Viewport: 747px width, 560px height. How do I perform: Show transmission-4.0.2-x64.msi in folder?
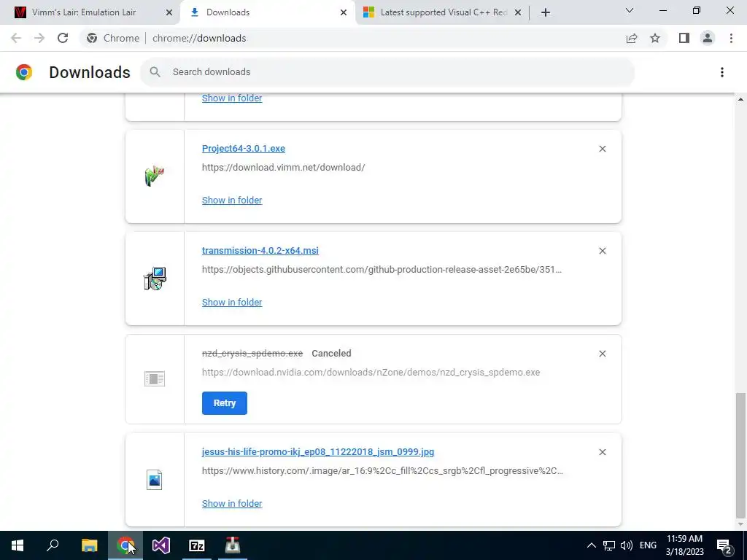coord(232,303)
